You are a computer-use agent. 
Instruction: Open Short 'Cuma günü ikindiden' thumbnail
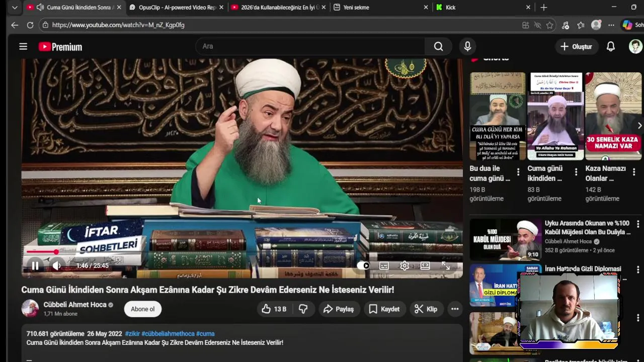555,116
